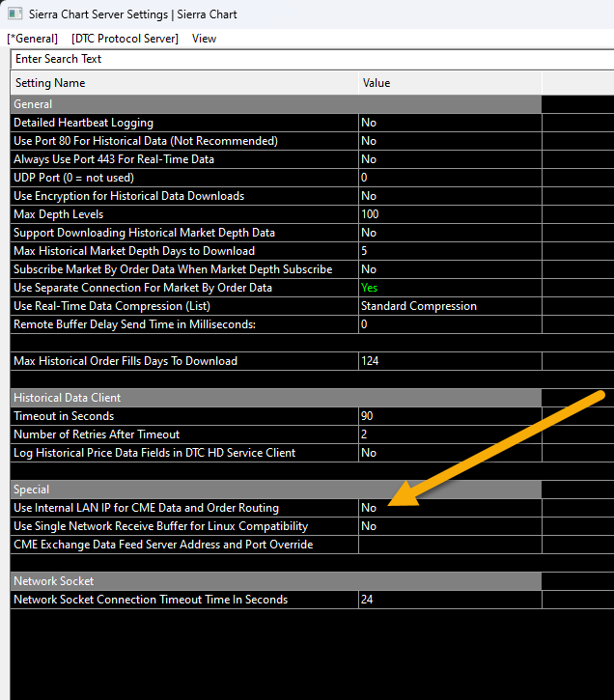The image size is (614, 700).
Task: Click the Enter Search Text field
Action: (313, 59)
